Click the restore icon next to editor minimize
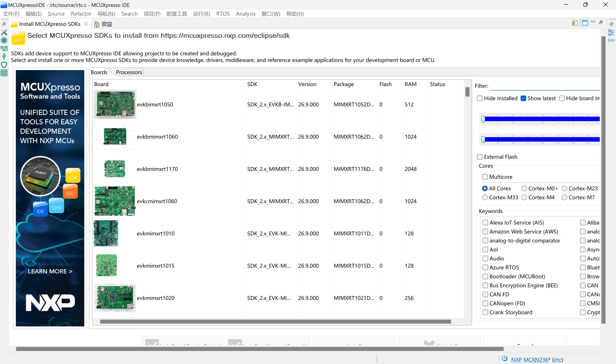The width and height of the screenshot is (616, 364). [601, 23]
